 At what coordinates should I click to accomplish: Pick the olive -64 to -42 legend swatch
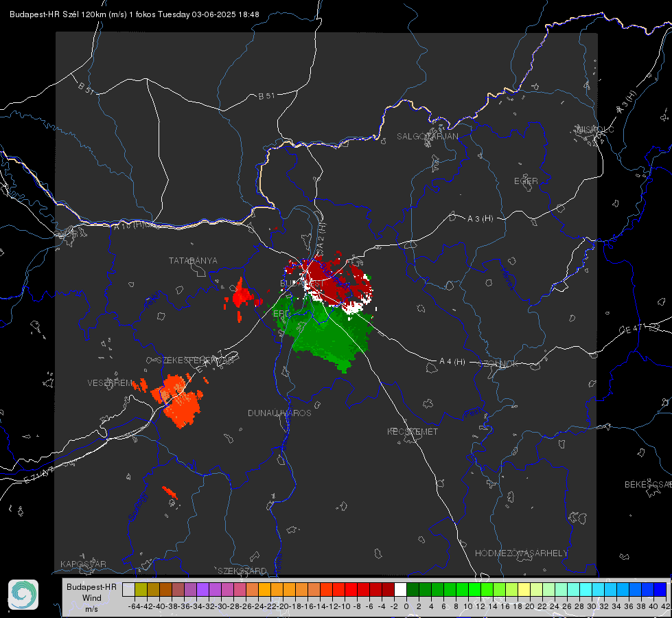click(x=141, y=589)
